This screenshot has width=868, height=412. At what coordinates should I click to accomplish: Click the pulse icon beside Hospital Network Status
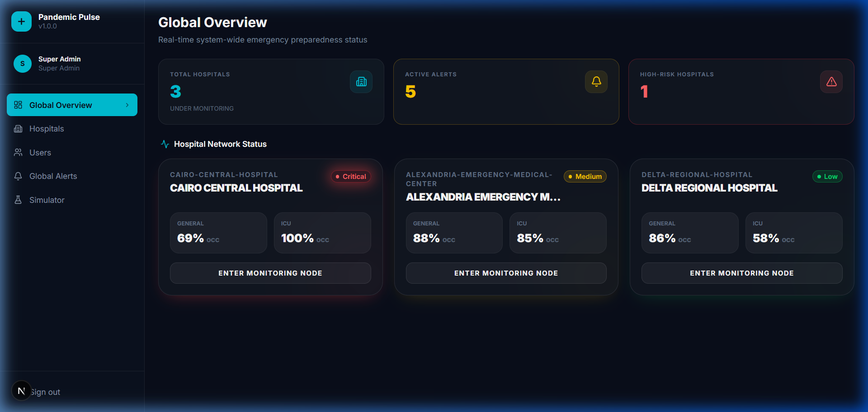click(165, 144)
